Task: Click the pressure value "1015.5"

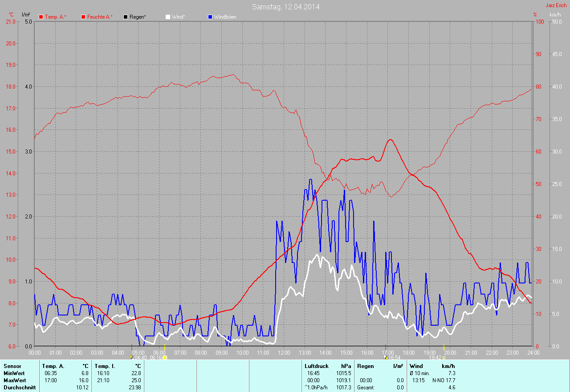Action: click(x=344, y=373)
